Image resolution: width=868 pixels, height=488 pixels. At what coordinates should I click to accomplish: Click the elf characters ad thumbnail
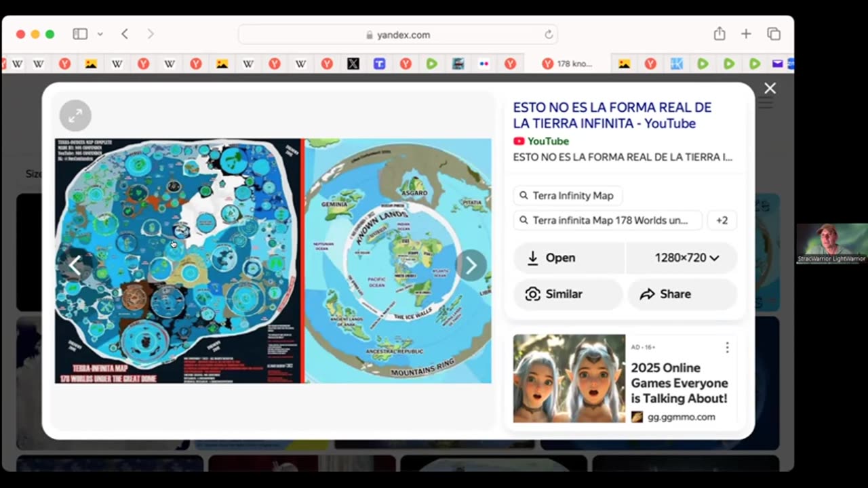pyautogui.click(x=569, y=378)
